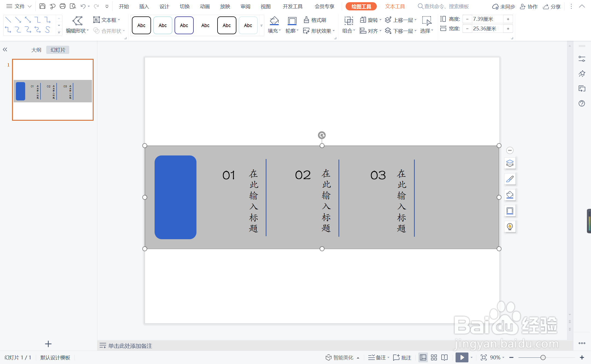Click the lightbulb suggestion floating icon
The width and height of the screenshot is (591, 364).
[510, 227]
